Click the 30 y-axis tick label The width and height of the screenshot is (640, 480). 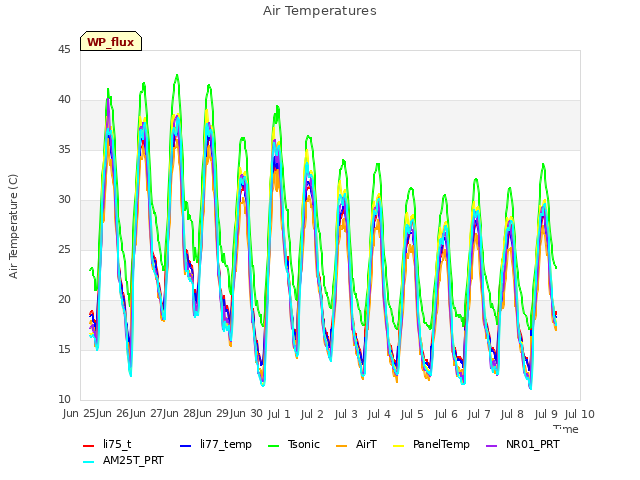(64, 200)
